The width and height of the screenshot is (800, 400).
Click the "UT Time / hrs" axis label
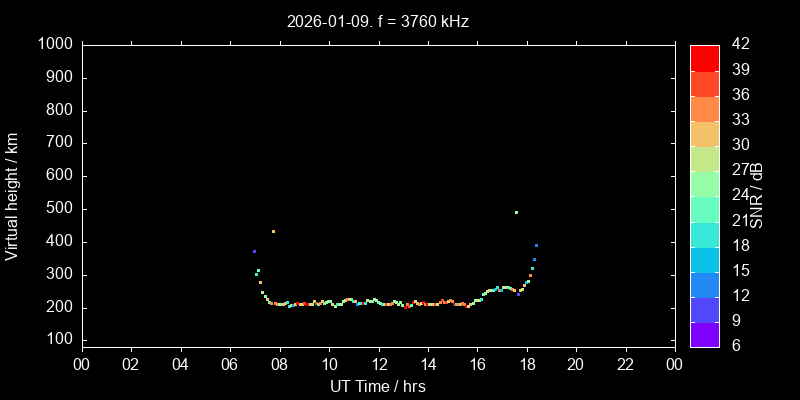pyautogui.click(x=377, y=386)
